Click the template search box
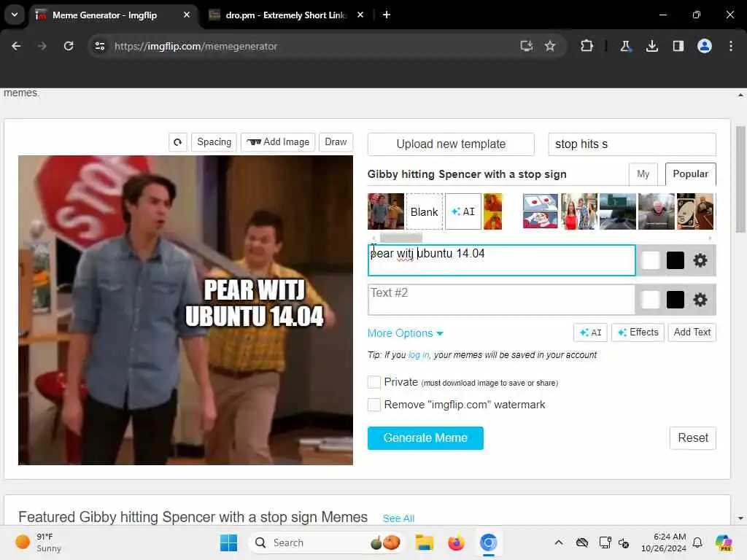 tap(632, 144)
